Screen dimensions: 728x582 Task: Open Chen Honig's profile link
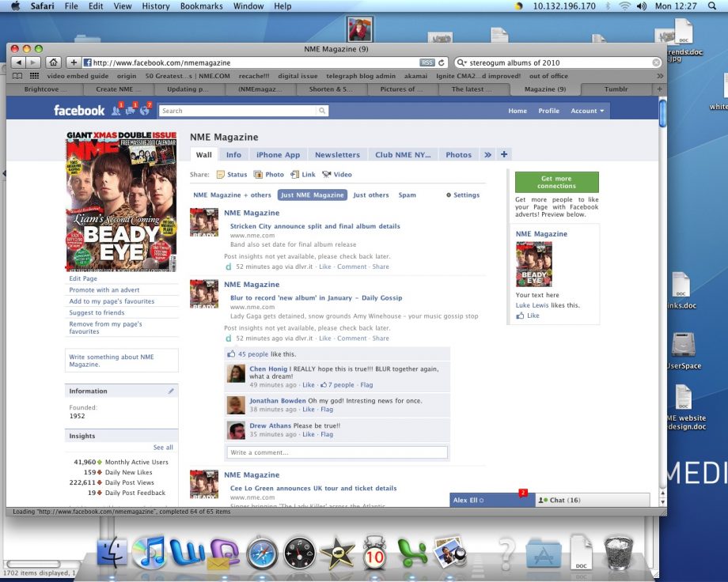[268, 369]
